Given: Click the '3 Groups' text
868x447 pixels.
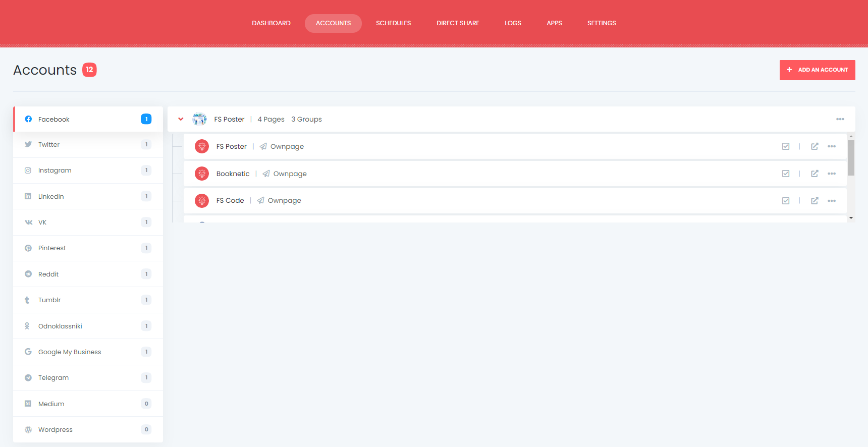Looking at the screenshot, I should point(306,119).
